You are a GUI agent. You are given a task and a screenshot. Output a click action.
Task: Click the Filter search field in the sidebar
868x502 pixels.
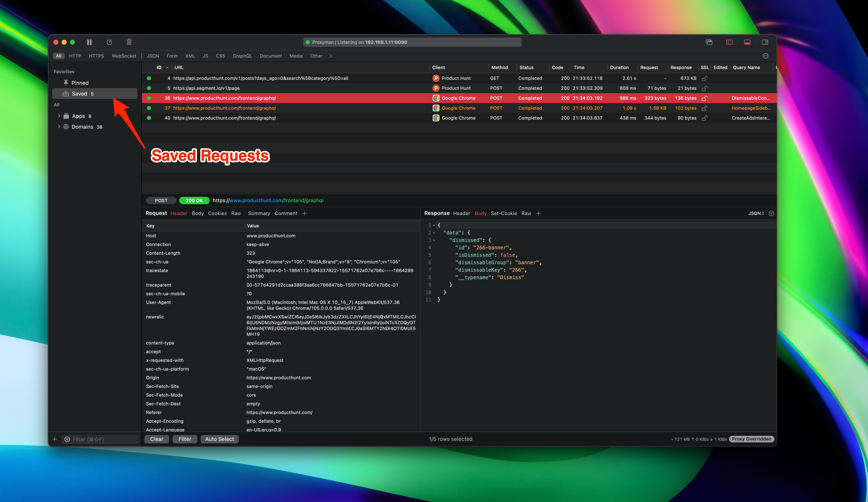[100, 439]
